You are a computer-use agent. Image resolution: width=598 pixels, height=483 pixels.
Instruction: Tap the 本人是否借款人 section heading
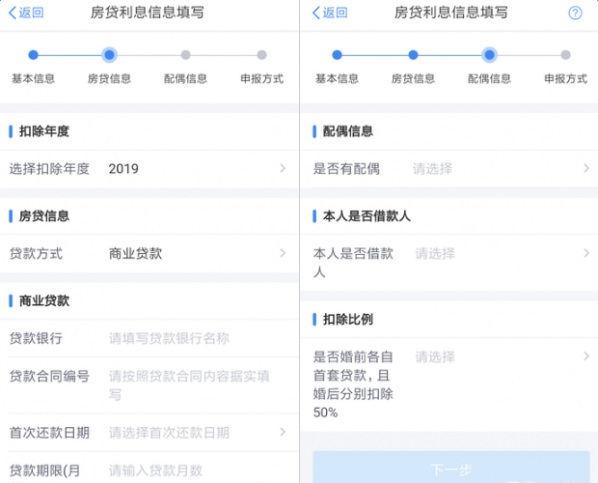367,216
